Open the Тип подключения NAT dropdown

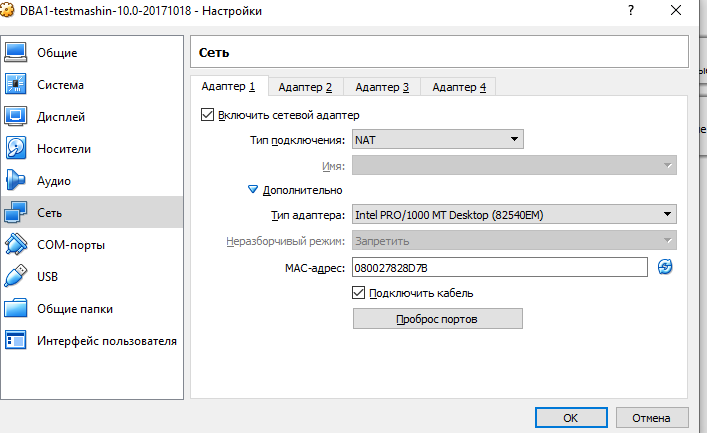[438, 140]
